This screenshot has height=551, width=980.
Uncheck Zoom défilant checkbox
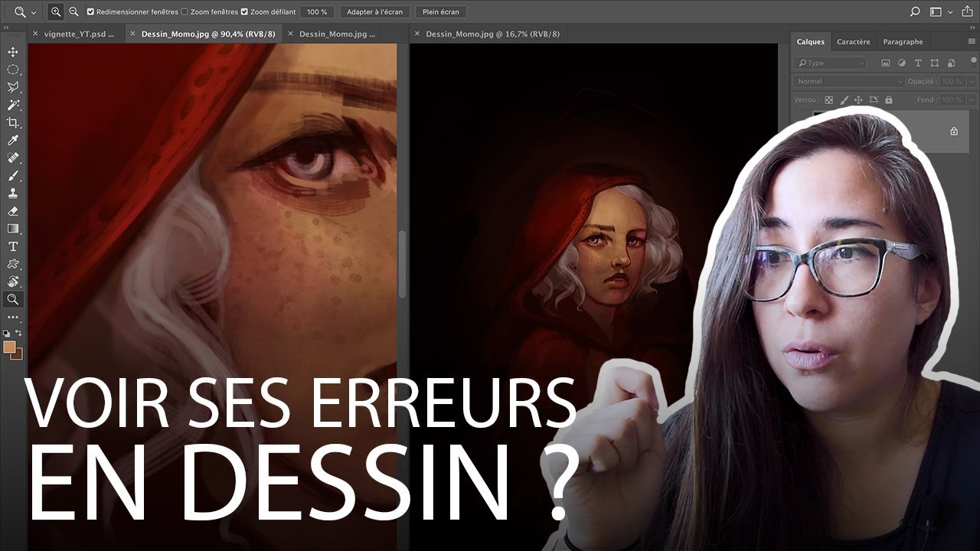(244, 12)
